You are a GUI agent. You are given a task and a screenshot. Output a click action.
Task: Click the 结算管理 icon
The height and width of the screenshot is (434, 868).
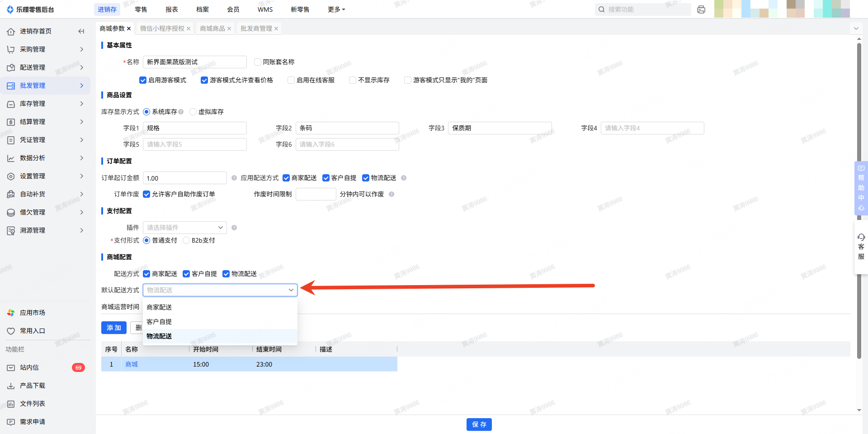click(x=11, y=122)
